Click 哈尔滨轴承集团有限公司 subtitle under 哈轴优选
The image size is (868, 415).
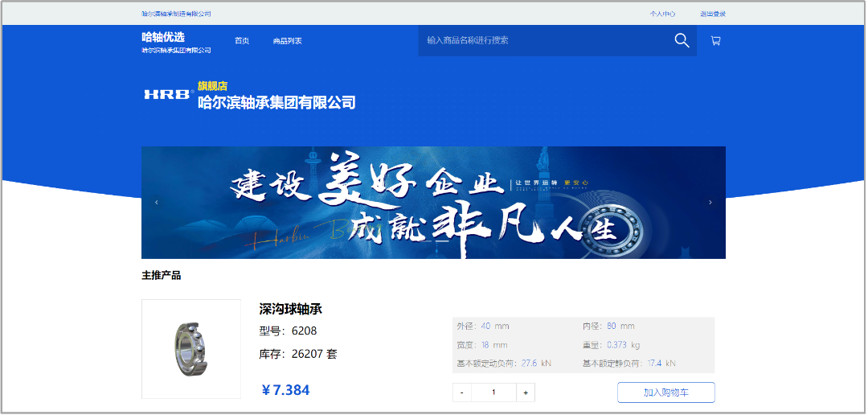tap(176, 51)
